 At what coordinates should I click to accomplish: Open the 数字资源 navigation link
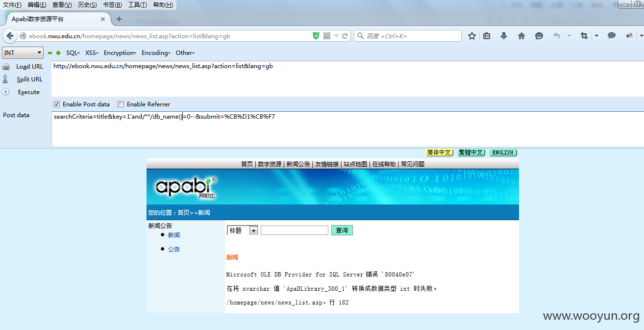tap(270, 164)
